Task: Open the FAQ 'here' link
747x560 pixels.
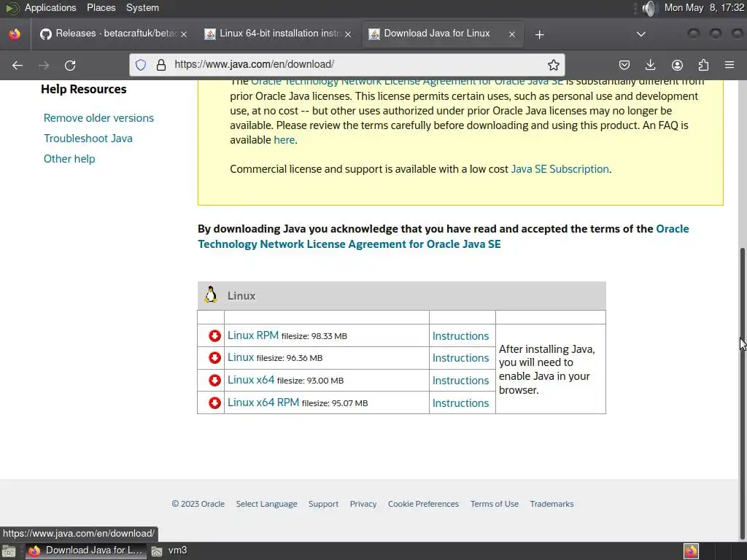Action: point(285,140)
